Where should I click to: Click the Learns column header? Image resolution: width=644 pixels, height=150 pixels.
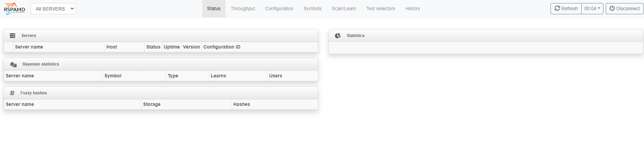pos(218,76)
